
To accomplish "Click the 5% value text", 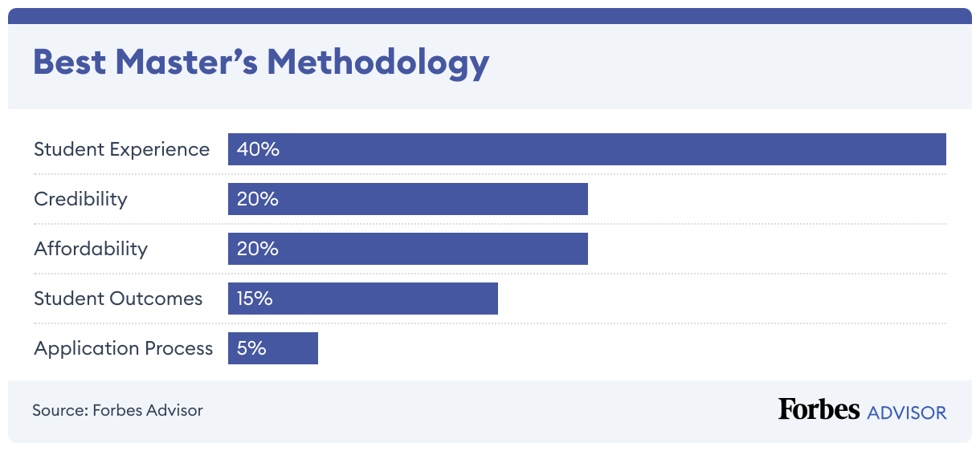I will [x=251, y=348].
